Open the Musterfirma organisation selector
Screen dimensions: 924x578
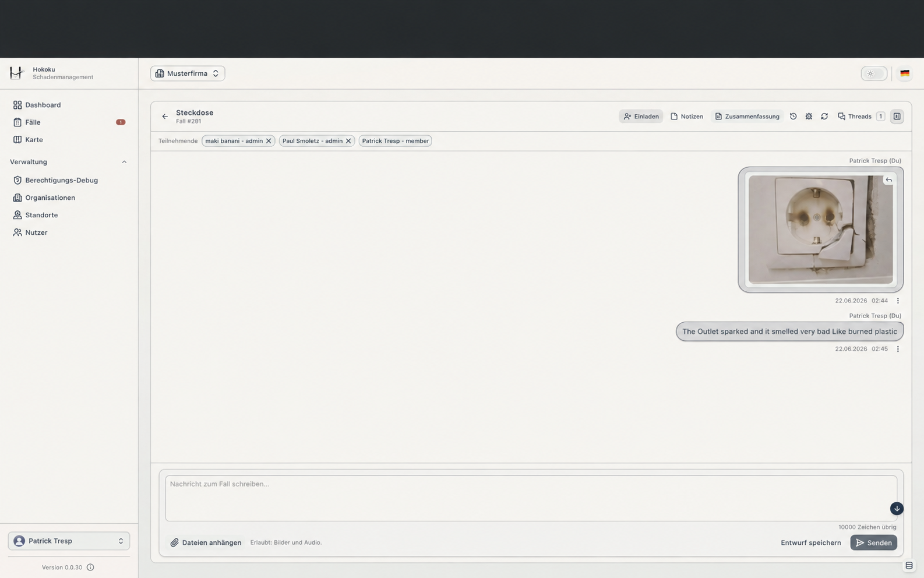tap(188, 73)
